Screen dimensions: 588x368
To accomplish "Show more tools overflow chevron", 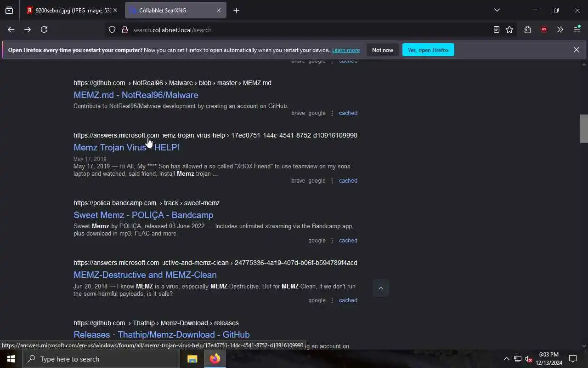I will pos(560,29).
